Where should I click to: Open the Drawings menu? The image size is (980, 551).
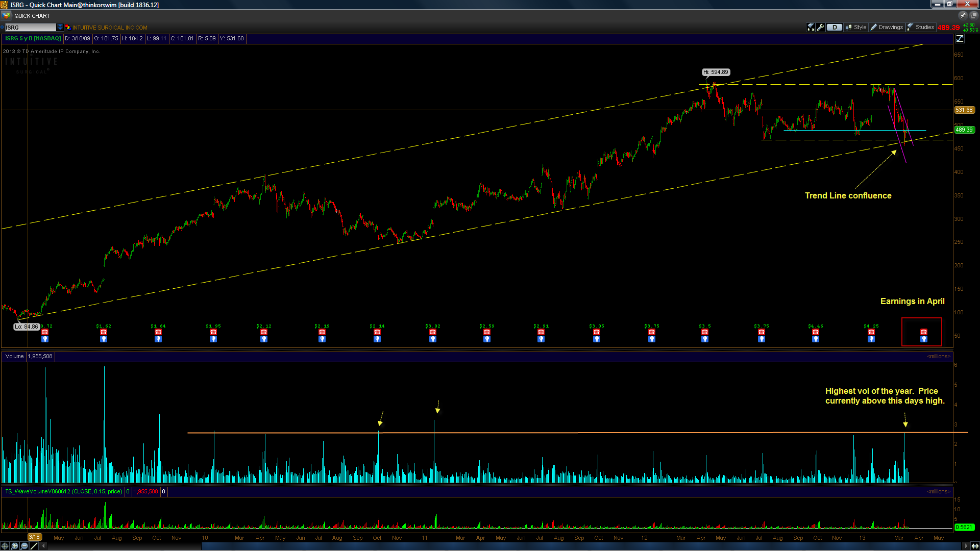click(x=887, y=27)
